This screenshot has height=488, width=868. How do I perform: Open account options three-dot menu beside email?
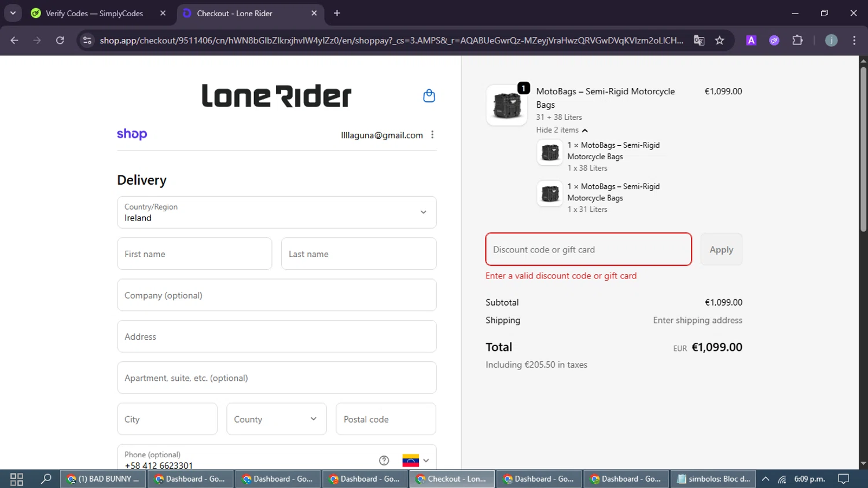432,135
